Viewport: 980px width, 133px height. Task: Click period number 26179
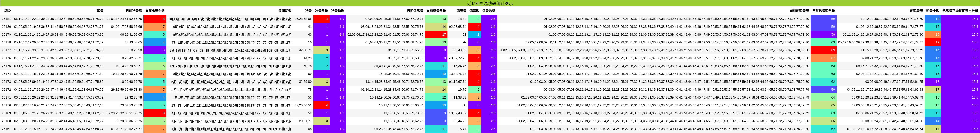6,35
